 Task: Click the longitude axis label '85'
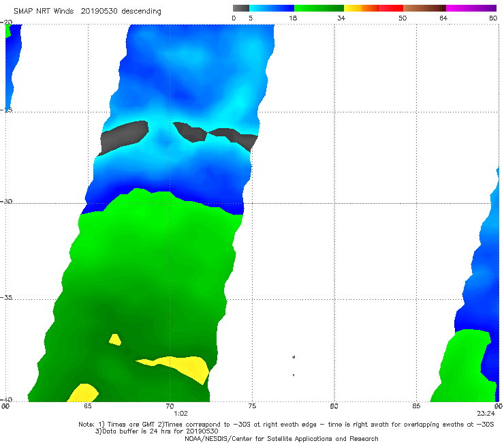416,406
